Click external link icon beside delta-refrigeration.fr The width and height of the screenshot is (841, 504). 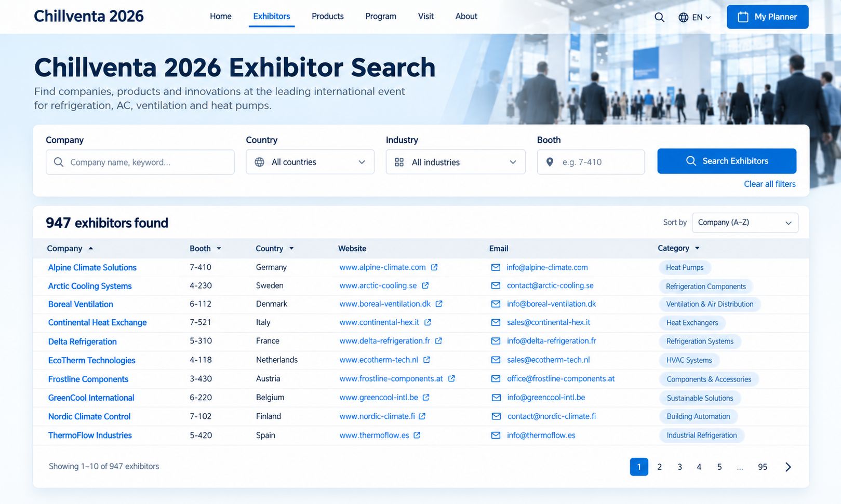[x=438, y=341]
